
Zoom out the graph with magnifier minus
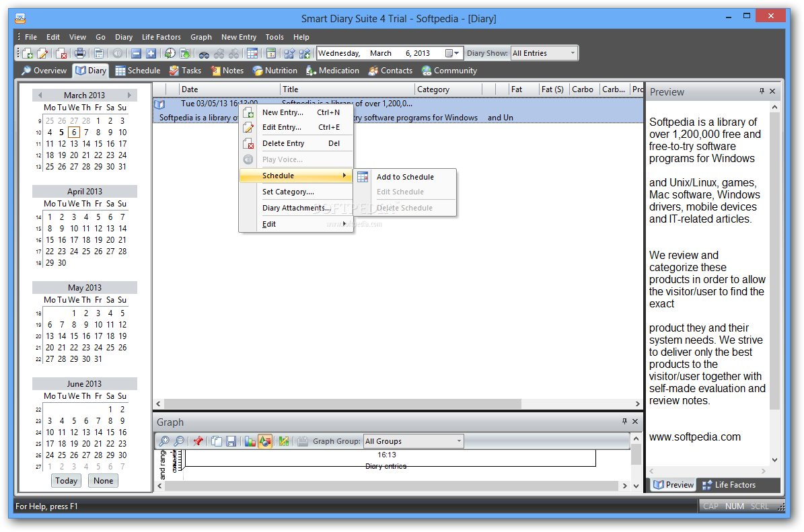[x=179, y=441]
